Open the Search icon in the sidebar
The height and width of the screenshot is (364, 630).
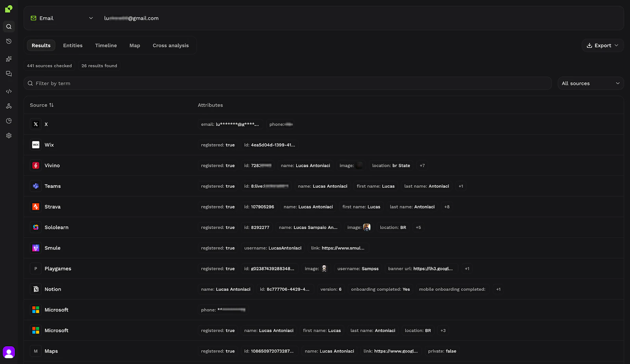point(9,27)
